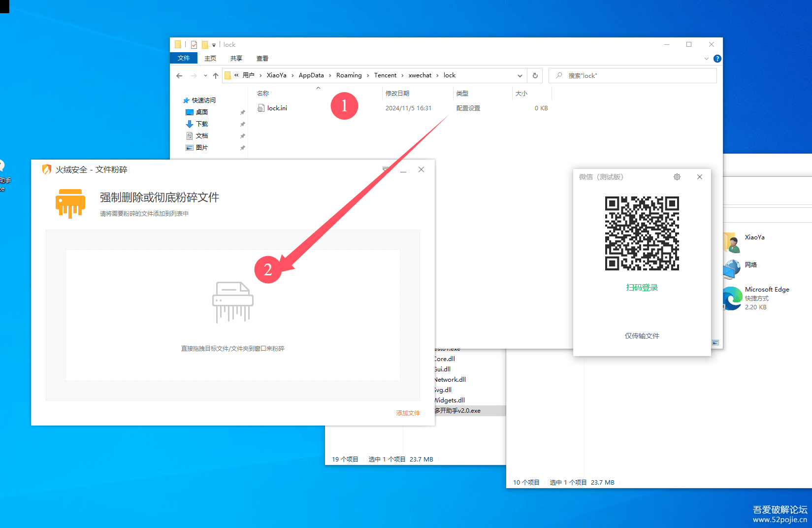Expand chevron after xwechat breadcrumb
This screenshot has width=812, height=528.
coord(437,75)
